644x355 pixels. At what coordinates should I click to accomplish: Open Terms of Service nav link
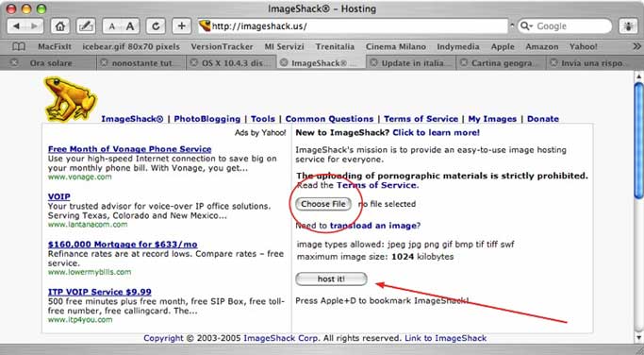click(421, 118)
